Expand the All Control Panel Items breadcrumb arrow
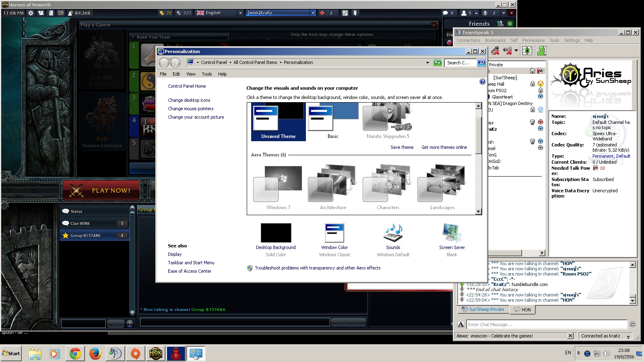Screen dimensions: 644x362 [281, 63]
